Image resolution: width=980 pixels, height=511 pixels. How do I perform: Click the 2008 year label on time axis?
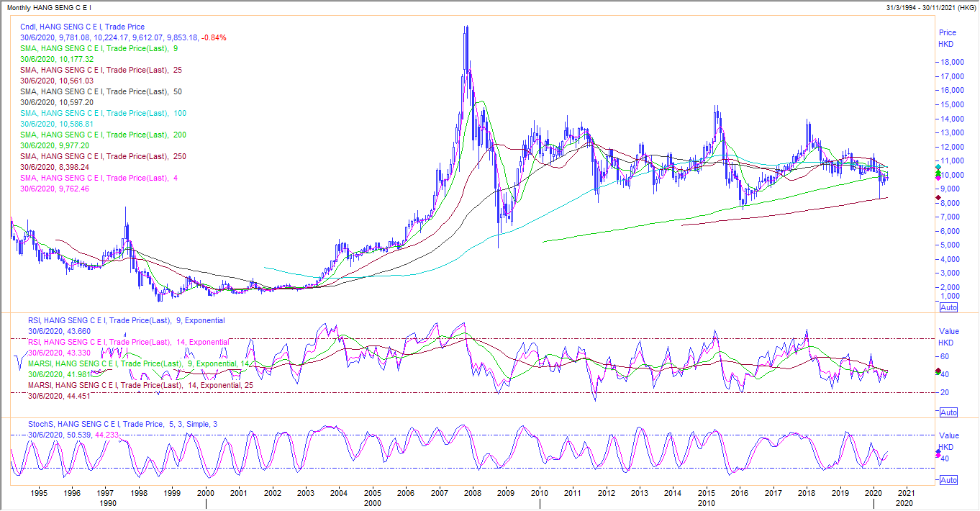point(473,494)
